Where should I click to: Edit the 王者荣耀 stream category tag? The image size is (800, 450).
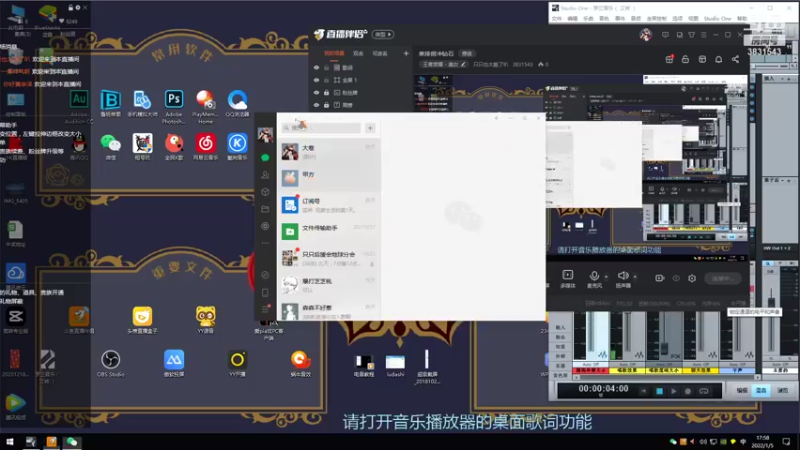pos(443,64)
